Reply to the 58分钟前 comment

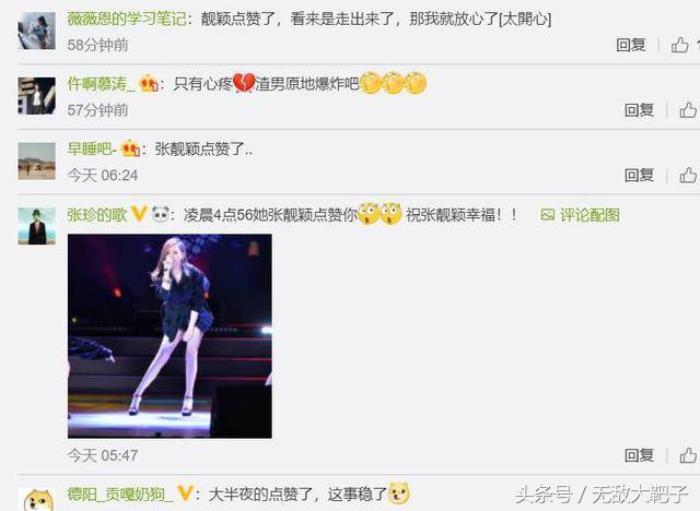click(x=630, y=45)
